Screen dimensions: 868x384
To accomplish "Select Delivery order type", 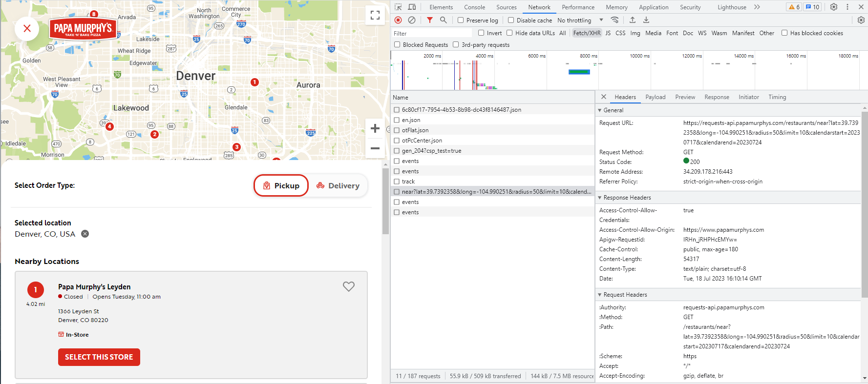I will pyautogui.click(x=338, y=185).
